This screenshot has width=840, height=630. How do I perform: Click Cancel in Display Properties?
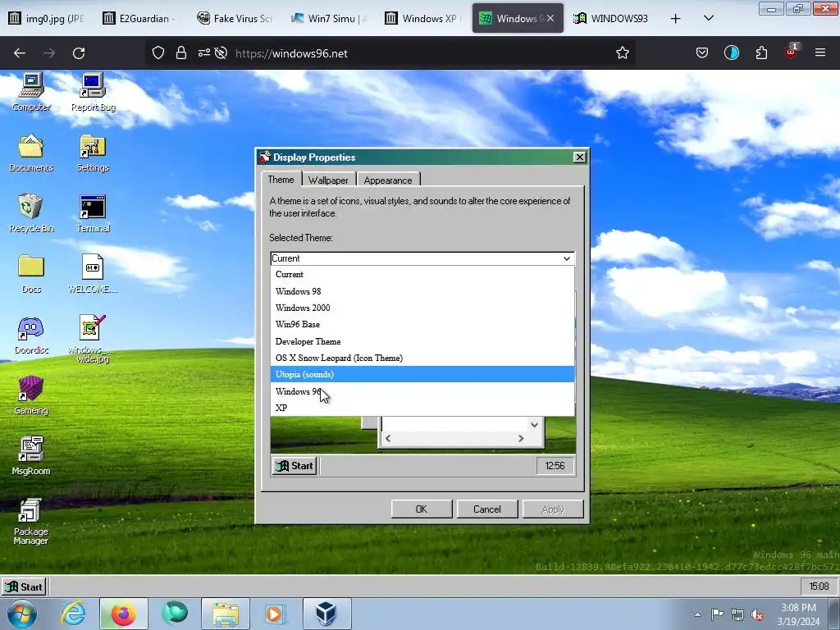[x=487, y=509]
